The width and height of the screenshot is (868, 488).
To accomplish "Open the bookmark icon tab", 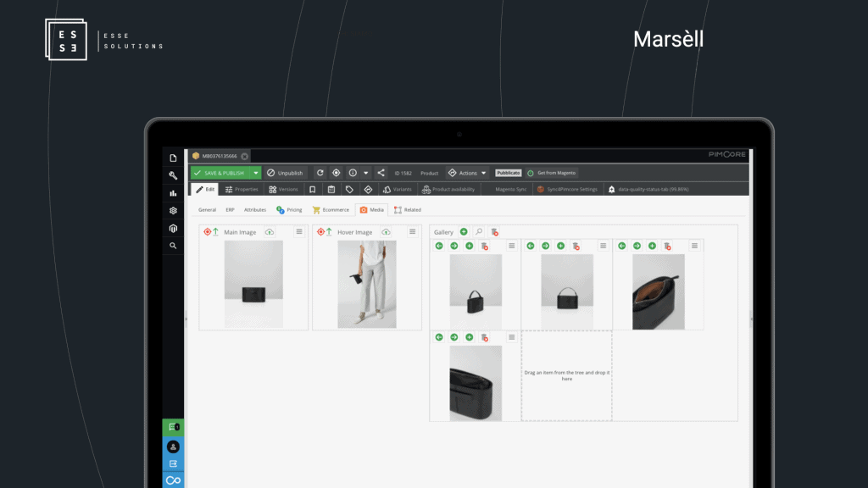I will point(312,189).
